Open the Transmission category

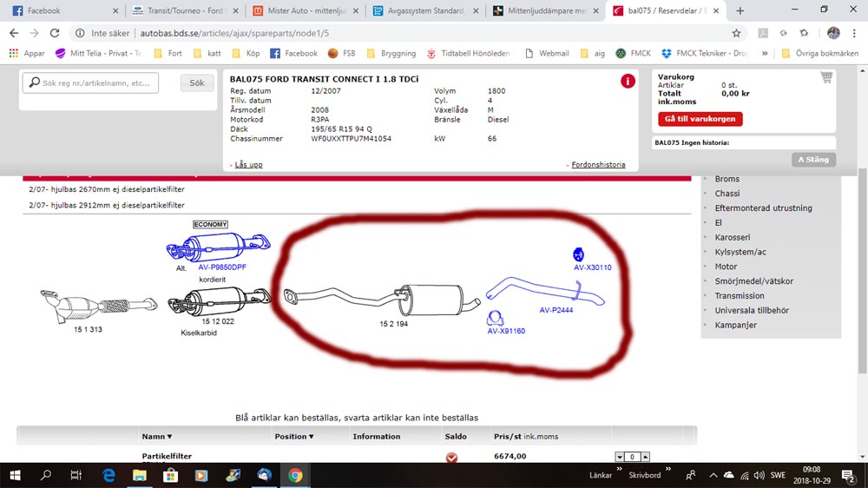[739, 296]
